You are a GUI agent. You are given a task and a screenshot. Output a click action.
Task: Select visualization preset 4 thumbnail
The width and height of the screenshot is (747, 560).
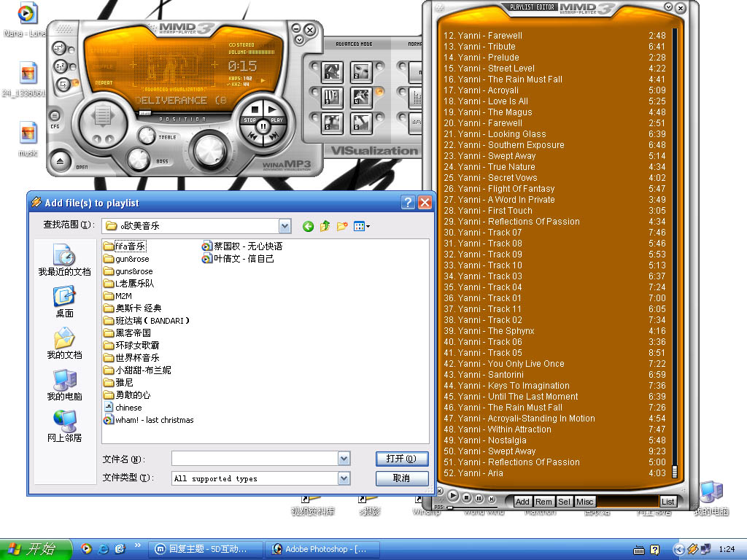pyautogui.click(x=361, y=97)
